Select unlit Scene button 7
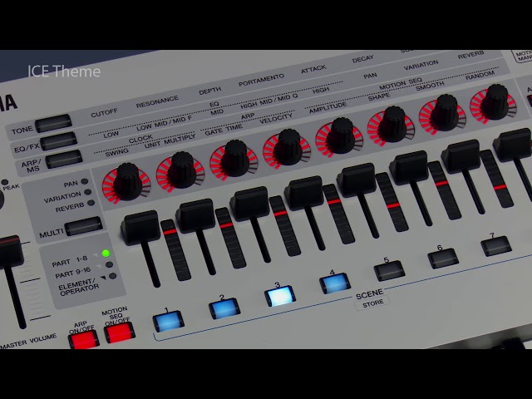Viewport: 532px width, 399px height. (x=496, y=247)
